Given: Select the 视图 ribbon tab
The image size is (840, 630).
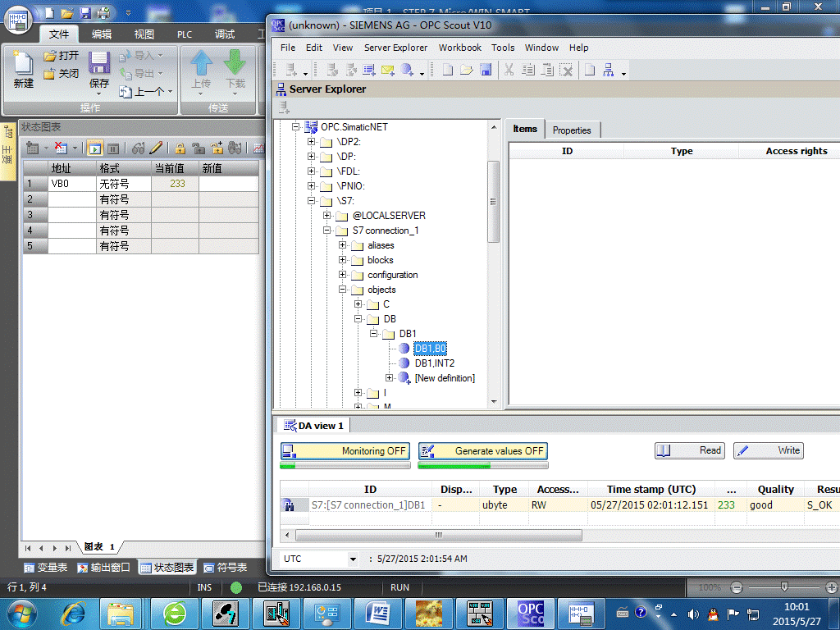Looking at the screenshot, I should pyautogui.click(x=144, y=34).
